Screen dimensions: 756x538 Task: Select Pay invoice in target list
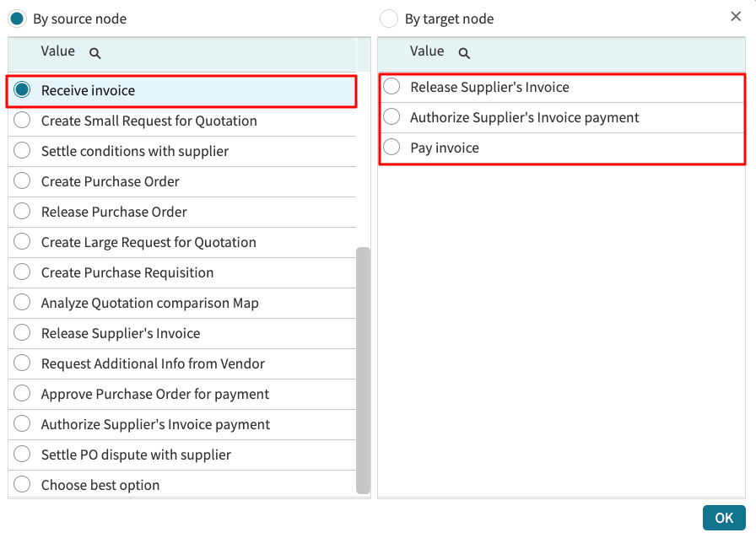point(391,148)
